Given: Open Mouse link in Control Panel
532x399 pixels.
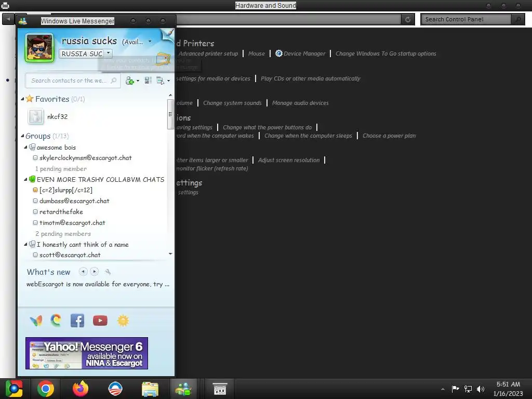Looking at the screenshot, I should click(x=257, y=54).
